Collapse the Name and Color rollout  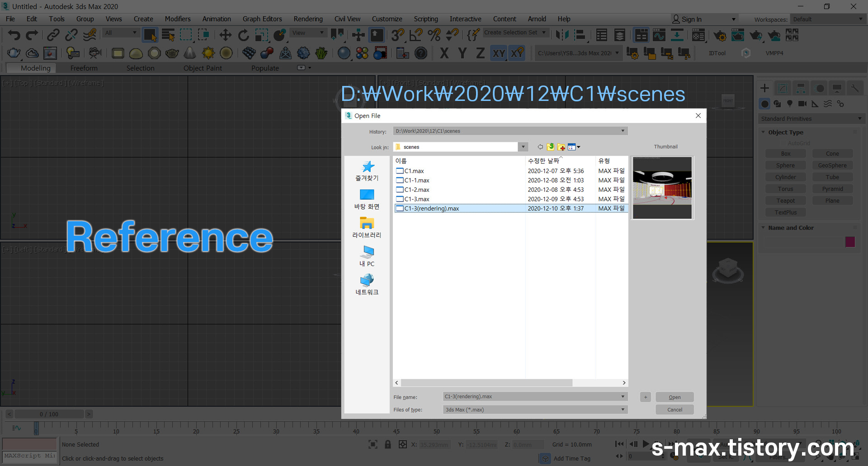764,228
